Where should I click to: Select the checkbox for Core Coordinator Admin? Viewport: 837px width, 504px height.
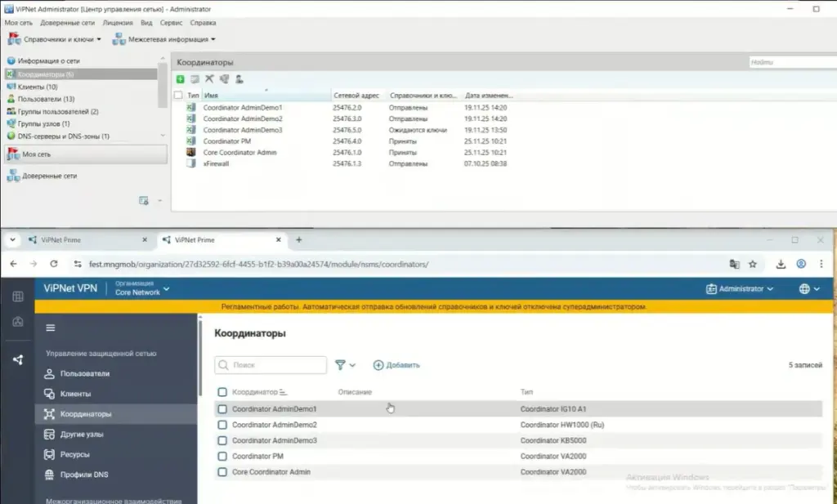[222, 472]
